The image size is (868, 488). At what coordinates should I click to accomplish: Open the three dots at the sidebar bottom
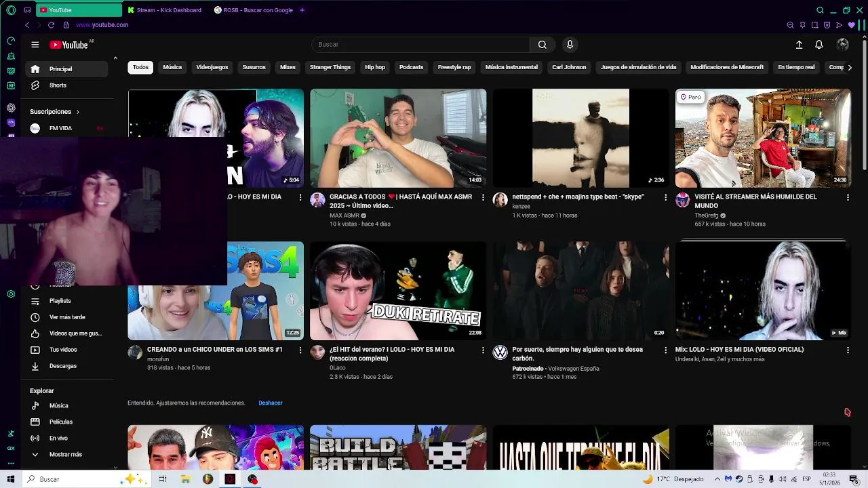11,464
